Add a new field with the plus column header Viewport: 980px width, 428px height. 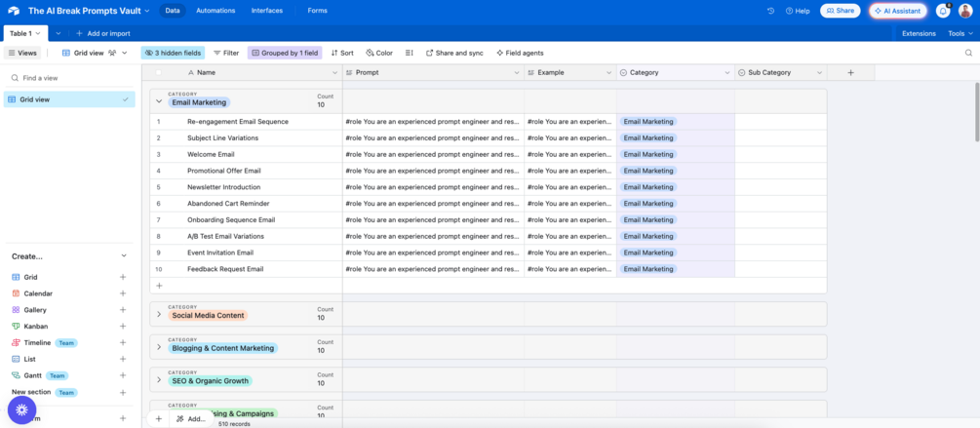[850, 72]
